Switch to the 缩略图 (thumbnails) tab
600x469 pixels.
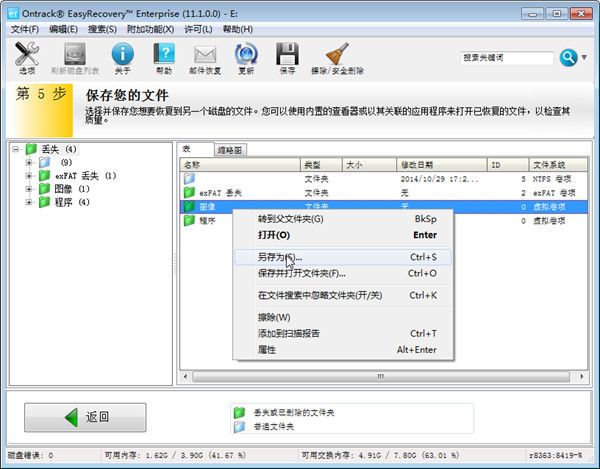[230, 150]
